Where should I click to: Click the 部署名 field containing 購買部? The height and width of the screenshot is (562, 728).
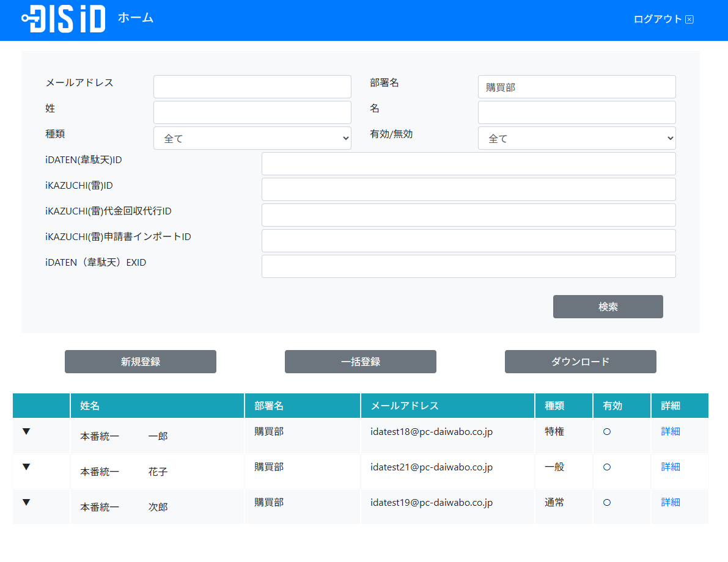click(576, 87)
